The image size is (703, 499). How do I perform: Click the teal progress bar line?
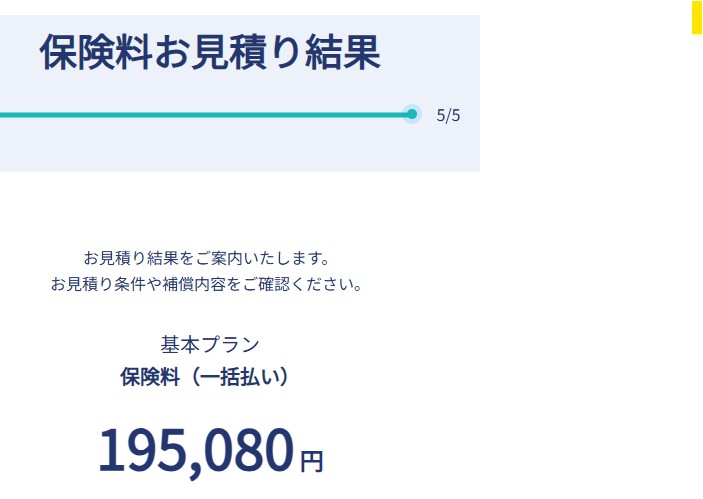pos(200,114)
